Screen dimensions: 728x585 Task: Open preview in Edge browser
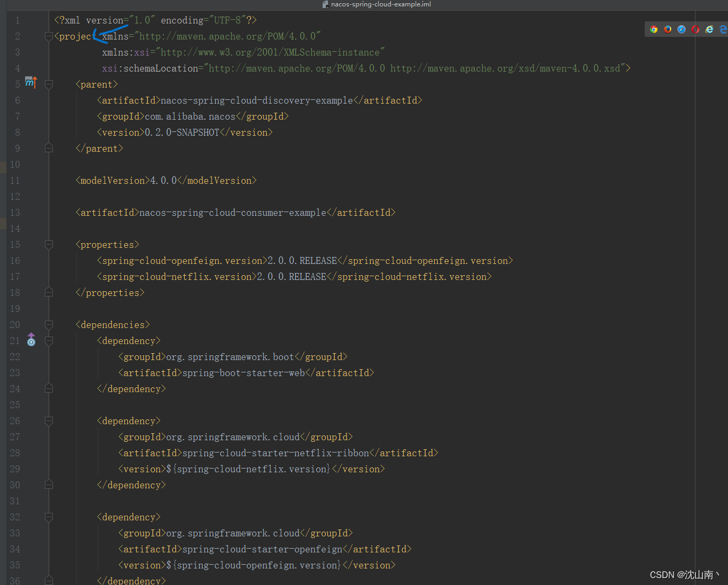click(723, 29)
